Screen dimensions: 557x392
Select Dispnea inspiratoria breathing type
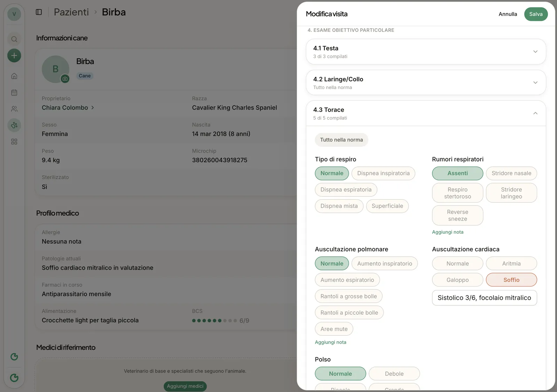383,173
